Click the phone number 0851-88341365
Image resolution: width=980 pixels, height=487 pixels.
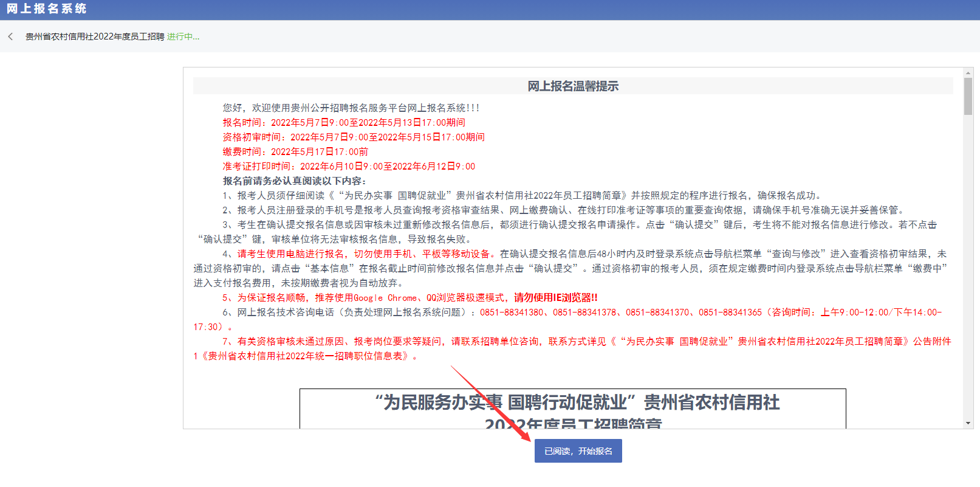730,313
